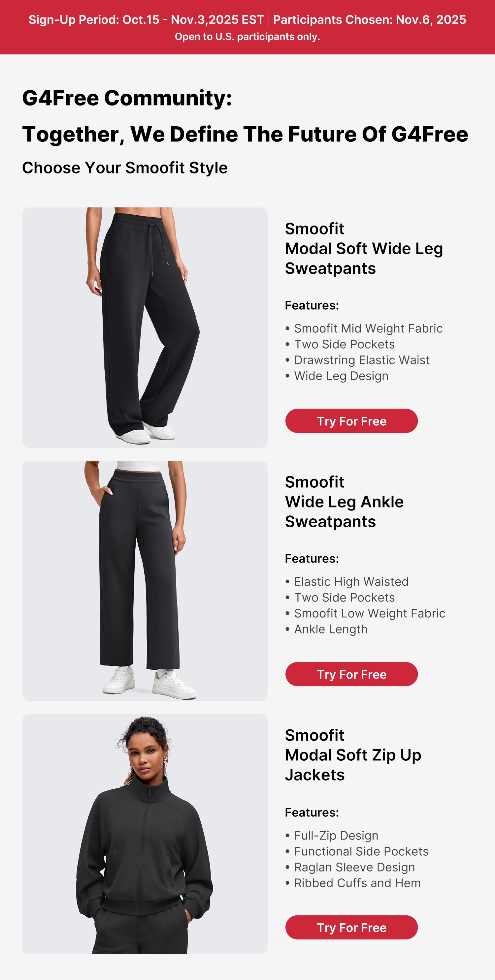Click the Choose Your Smoofit Style subheading

coord(125,168)
